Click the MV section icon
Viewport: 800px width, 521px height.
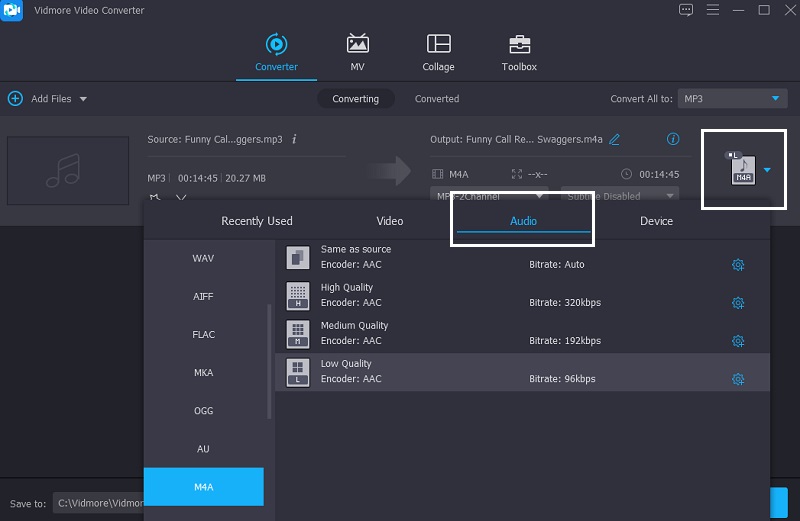pos(357,44)
